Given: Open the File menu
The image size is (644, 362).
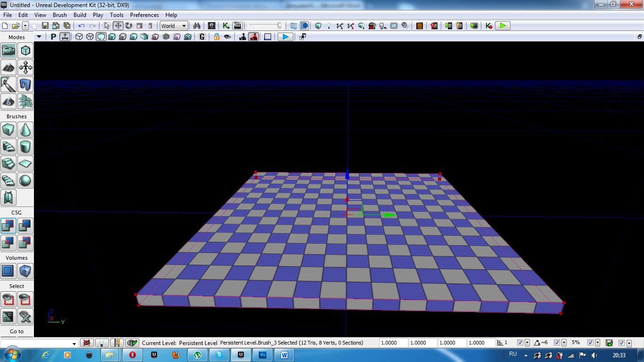Looking at the screenshot, I should coord(7,15).
